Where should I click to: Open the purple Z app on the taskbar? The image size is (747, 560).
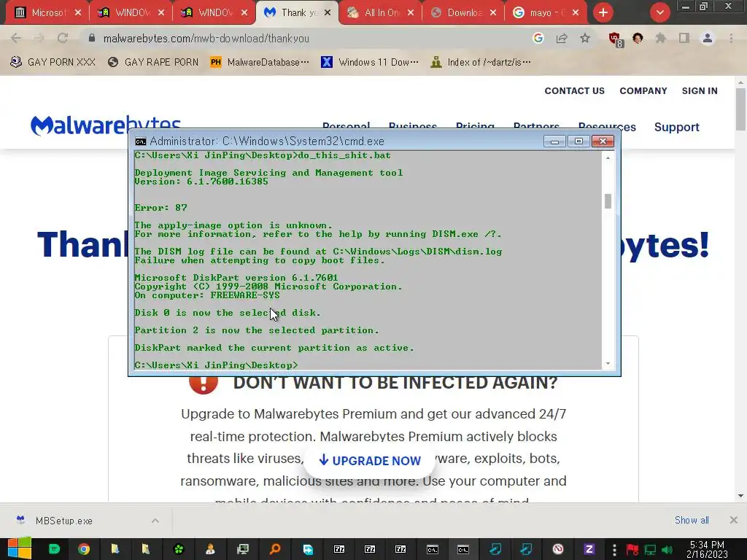pyautogui.click(x=589, y=550)
